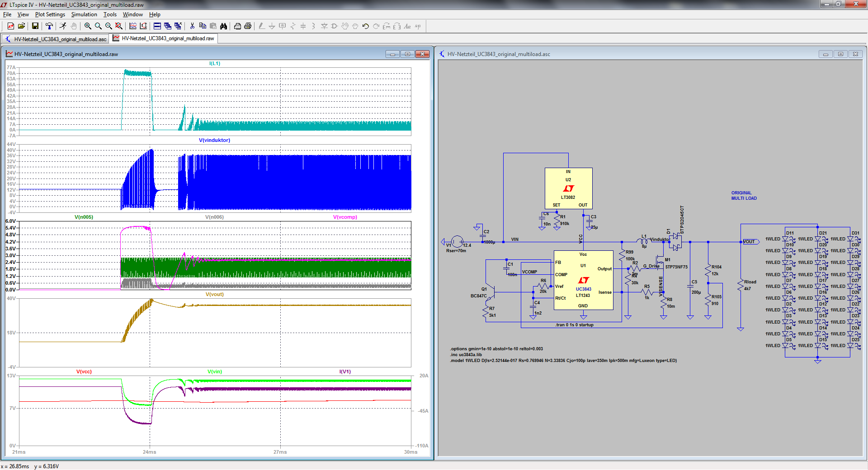
Task: Select the Label Net tool
Action: [283, 26]
